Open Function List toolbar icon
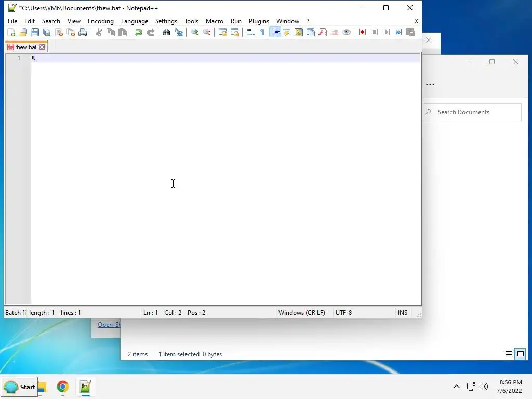Viewport: 532px width, 399px height. tap(322, 32)
